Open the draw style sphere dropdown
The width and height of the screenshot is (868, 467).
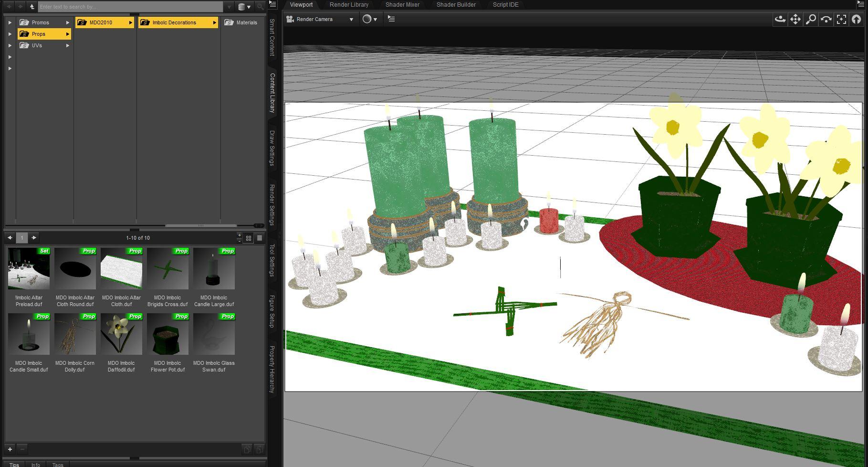click(370, 19)
